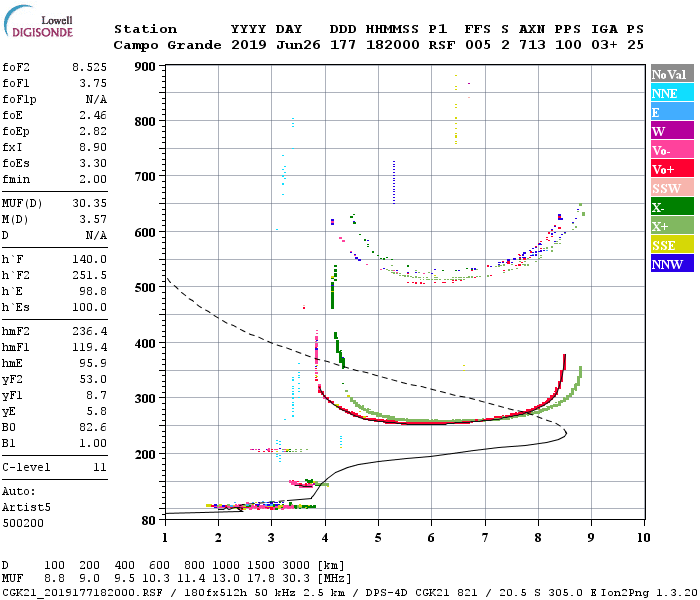Select the E blue legend swatch
This screenshot has width=700, height=600.
(x=672, y=112)
